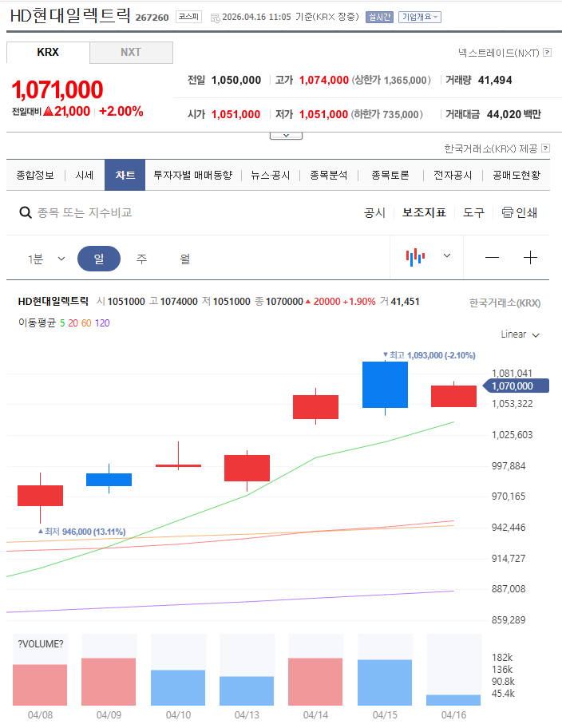Zoom out chart with minus icon

pos(492,258)
